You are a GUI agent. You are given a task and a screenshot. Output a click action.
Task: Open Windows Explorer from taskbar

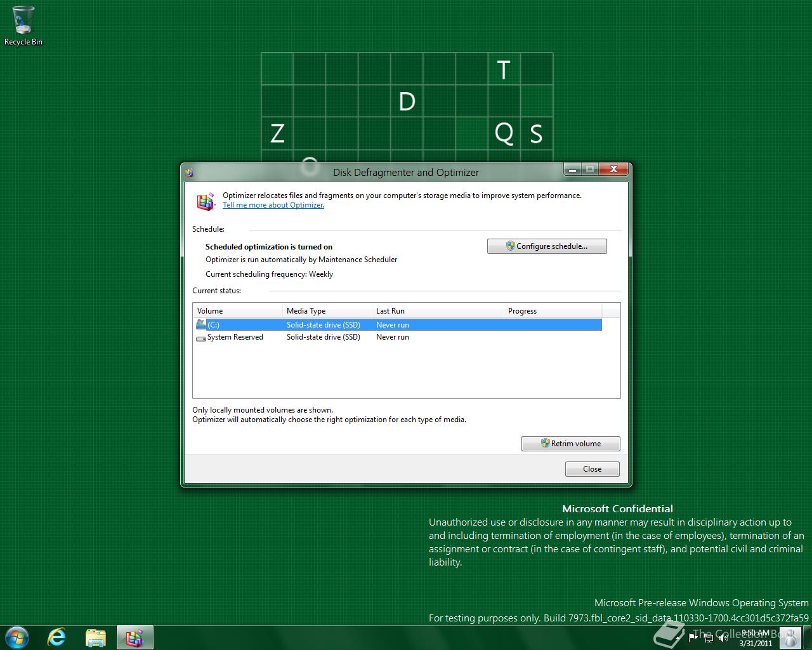pos(96,637)
